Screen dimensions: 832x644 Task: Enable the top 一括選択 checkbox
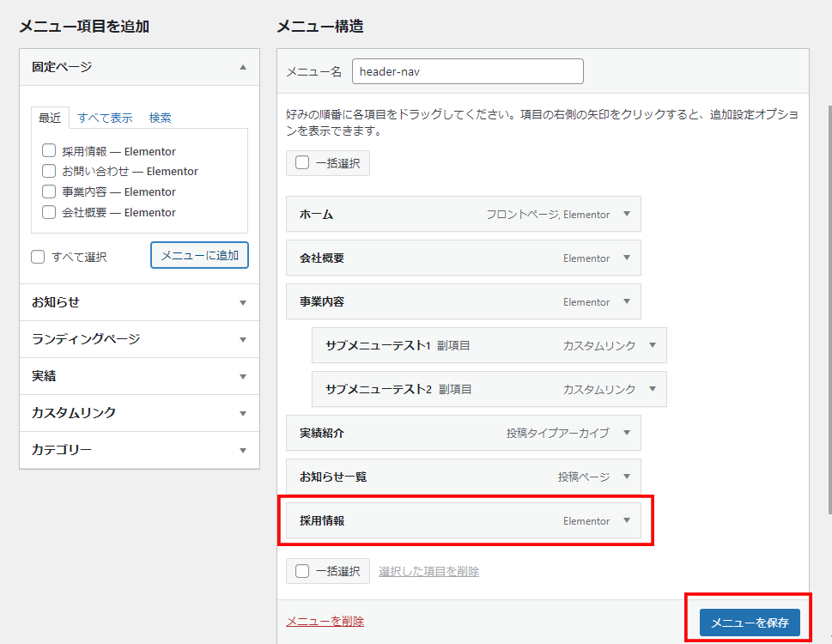[302, 162]
